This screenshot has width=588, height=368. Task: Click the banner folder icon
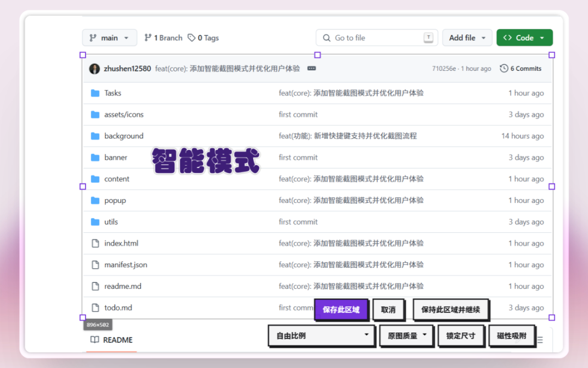95,158
